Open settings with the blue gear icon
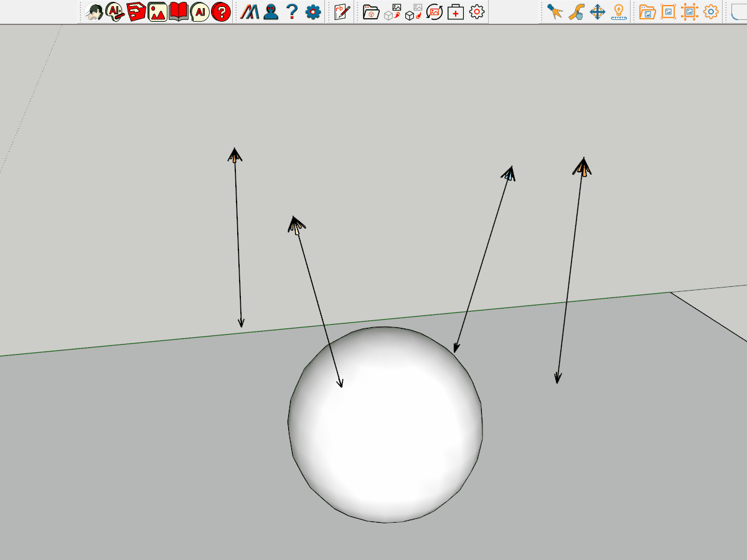The height and width of the screenshot is (560, 747). [x=313, y=12]
